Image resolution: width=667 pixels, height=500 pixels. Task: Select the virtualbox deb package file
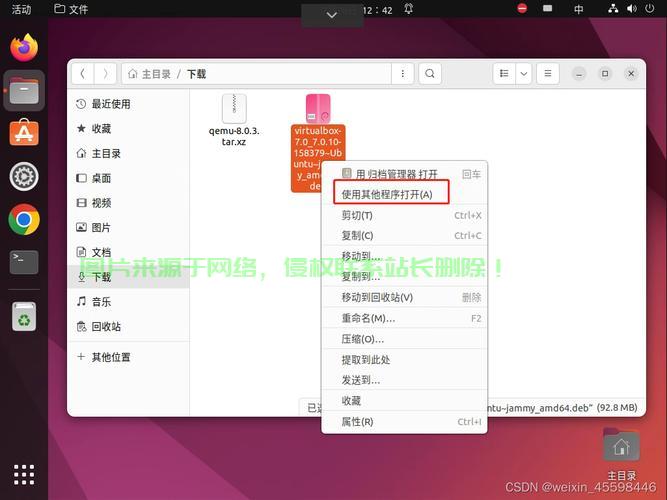click(x=317, y=143)
